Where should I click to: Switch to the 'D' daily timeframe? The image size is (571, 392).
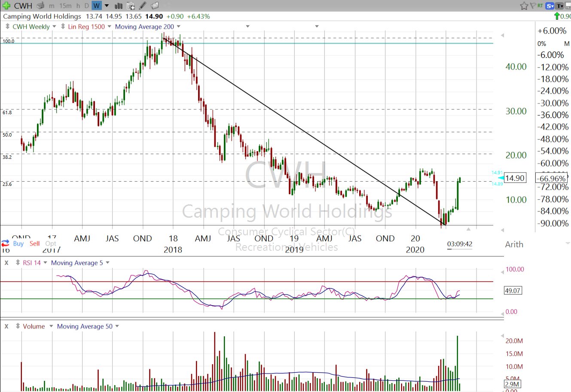(x=86, y=6)
